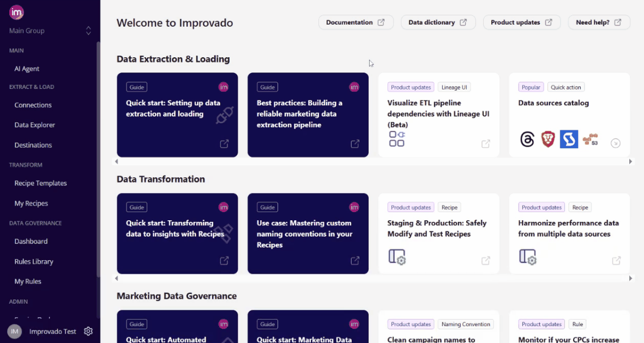The height and width of the screenshot is (343, 644).
Task: Click external link icon on Setting up data extraction card
Action: (x=224, y=144)
